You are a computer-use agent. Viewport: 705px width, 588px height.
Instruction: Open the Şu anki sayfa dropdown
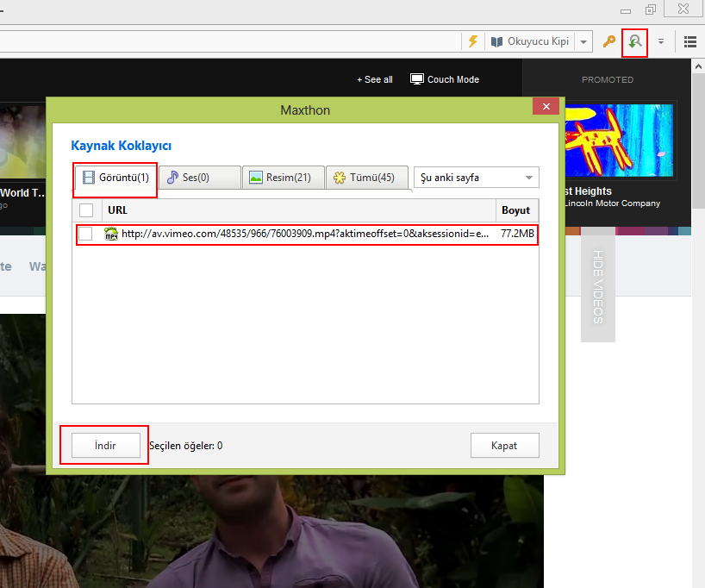[476, 178]
